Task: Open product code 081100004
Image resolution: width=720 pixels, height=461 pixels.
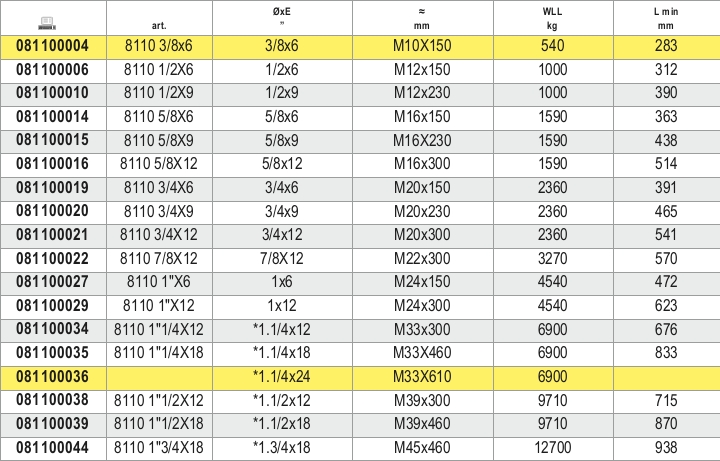Action: coord(52,45)
